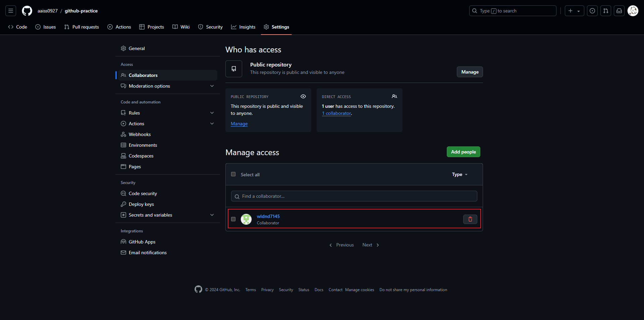Open Deploy keys settings
644x320 pixels.
click(x=168, y=204)
